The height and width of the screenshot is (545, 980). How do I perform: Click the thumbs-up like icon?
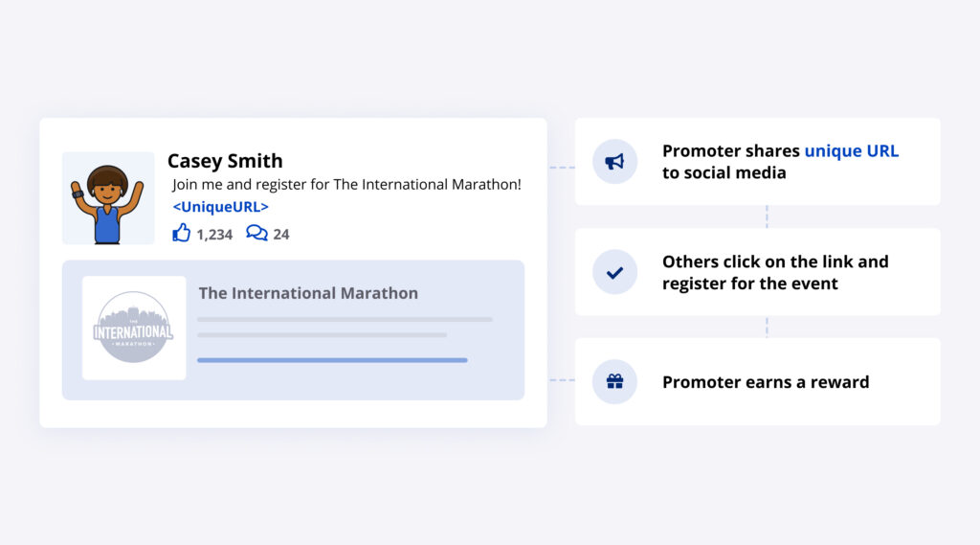(182, 233)
